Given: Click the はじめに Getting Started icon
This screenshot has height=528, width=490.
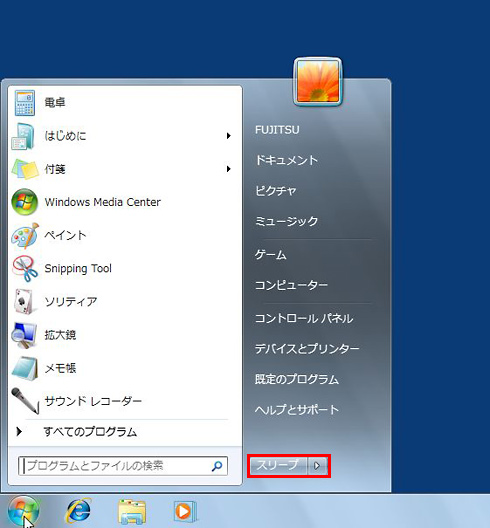Looking at the screenshot, I should point(24,136).
